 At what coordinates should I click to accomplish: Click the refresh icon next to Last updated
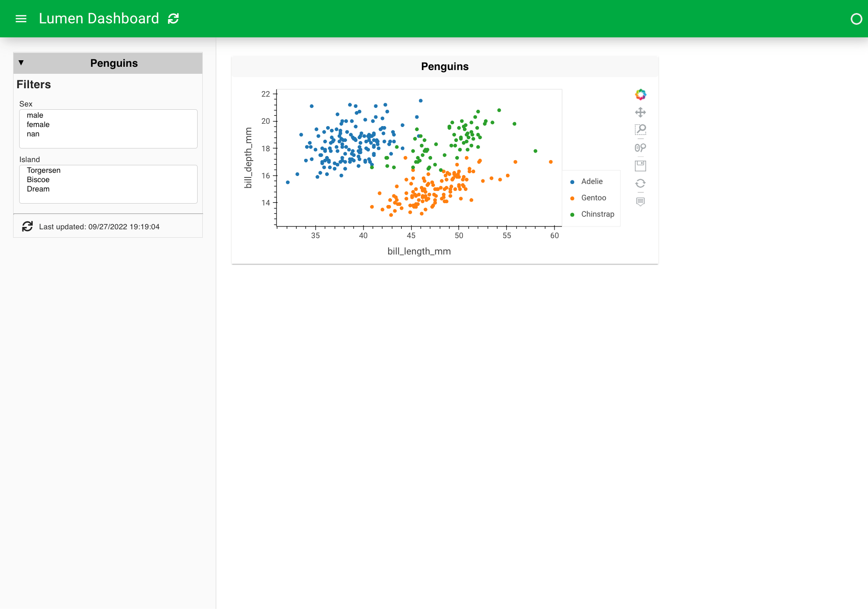click(x=28, y=226)
